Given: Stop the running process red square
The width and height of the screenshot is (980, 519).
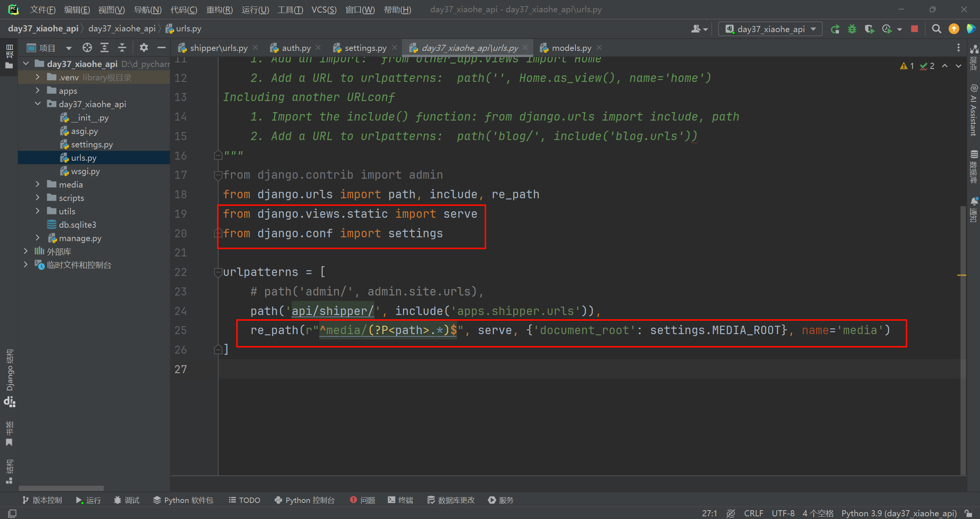Looking at the screenshot, I should pos(915,29).
